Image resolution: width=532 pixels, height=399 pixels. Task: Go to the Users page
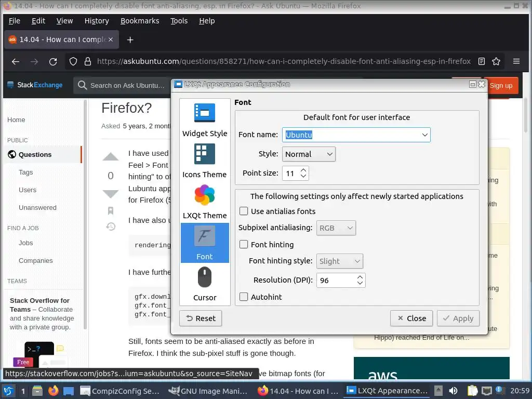tap(28, 190)
